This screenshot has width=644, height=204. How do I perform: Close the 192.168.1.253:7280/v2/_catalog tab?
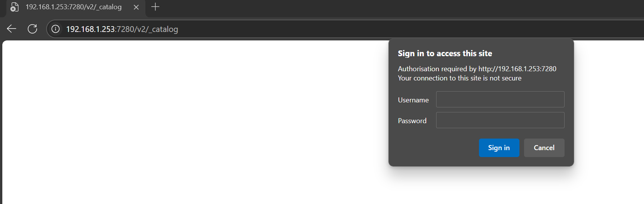coord(136,7)
